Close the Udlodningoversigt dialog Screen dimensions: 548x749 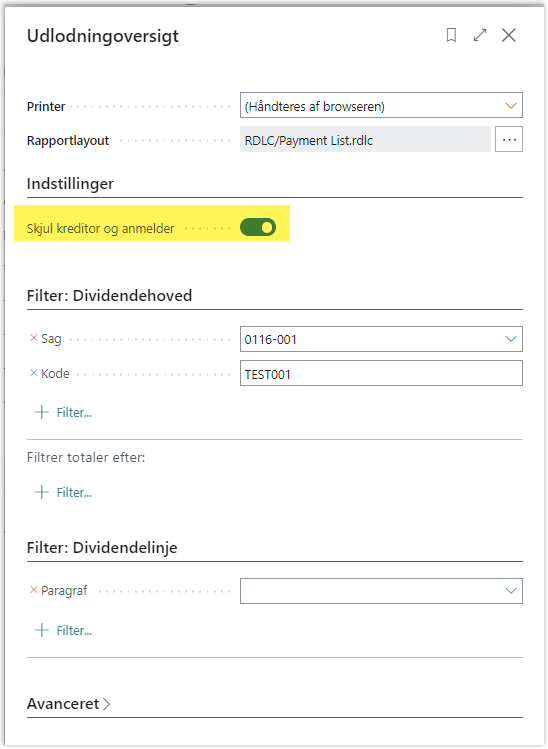509,35
